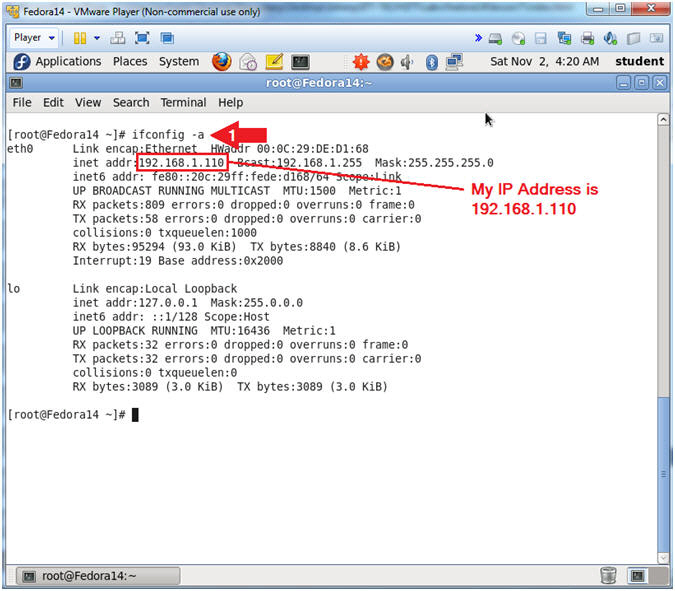Click the floppy drive device icon
The width and height of the screenshot is (675, 591).
pos(541,39)
